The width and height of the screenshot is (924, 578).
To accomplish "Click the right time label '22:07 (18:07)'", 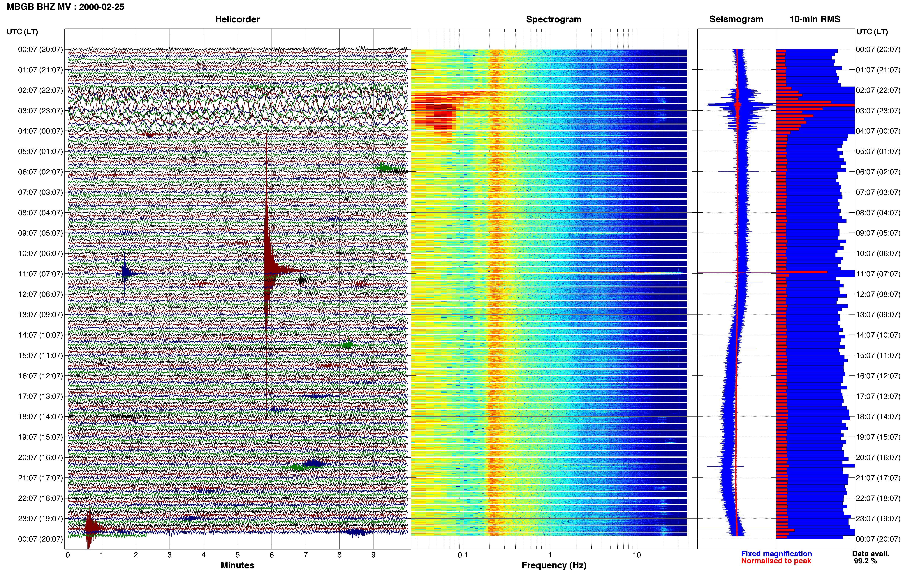I will 878,498.
